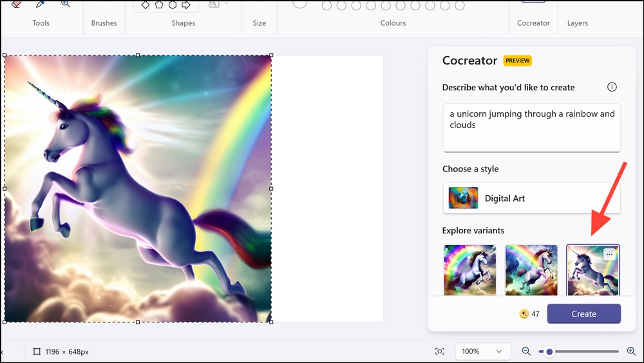Click the zoom out magnifier icon

point(526,351)
